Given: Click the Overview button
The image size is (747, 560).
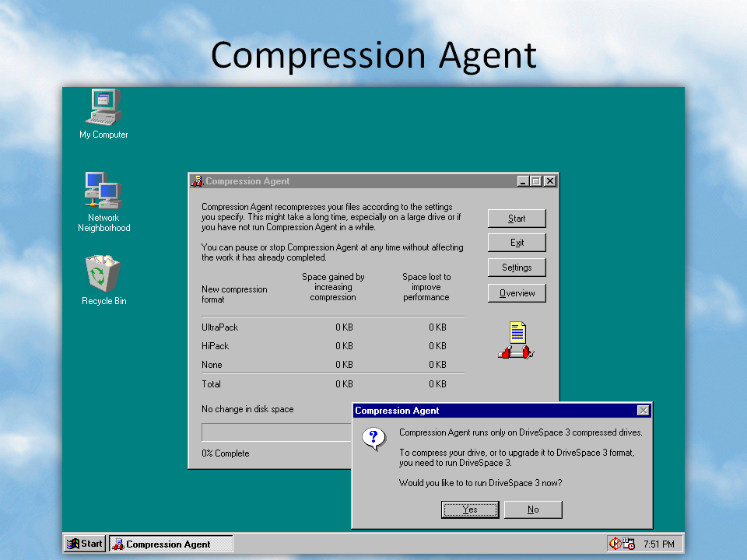Looking at the screenshot, I should point(517,293).
